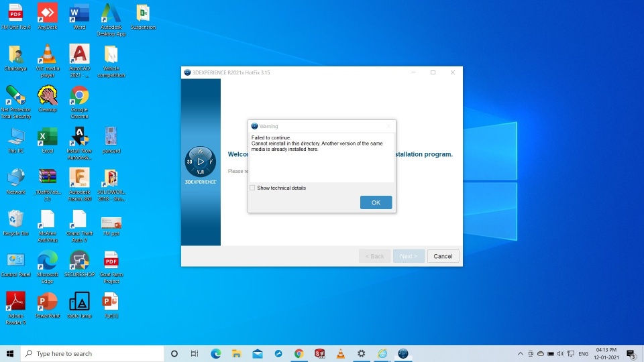This screenshot has height=362, width=644.
Task: Click OK in the Warning dialog
Action: [x=376, y=202]
